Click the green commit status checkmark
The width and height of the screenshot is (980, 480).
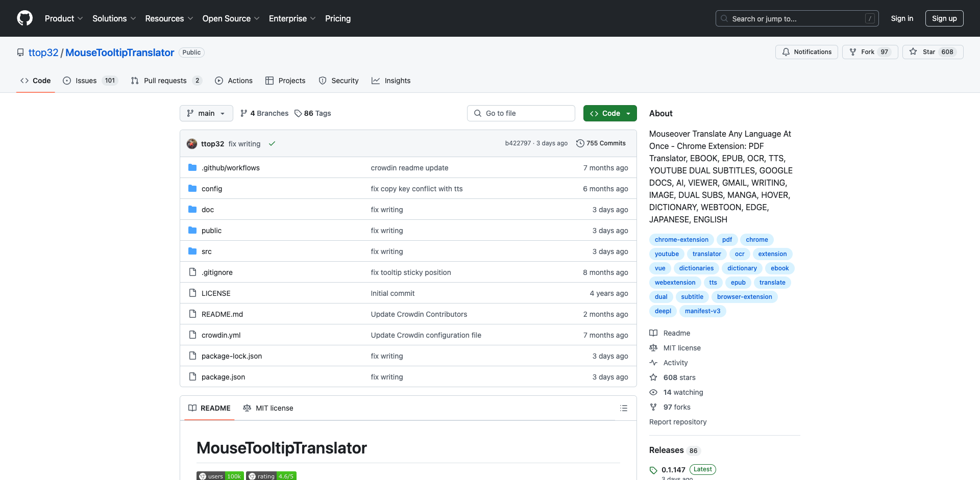[x=272, y=144]
